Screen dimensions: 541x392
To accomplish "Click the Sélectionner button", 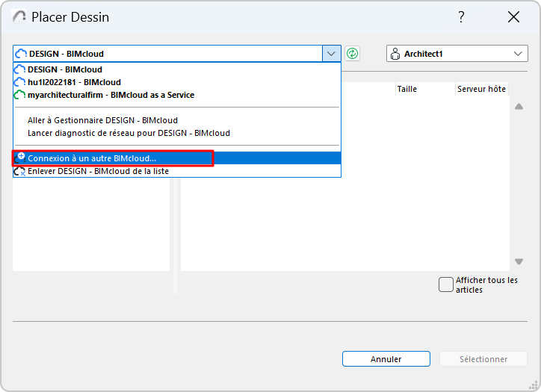I will (483, 359).
